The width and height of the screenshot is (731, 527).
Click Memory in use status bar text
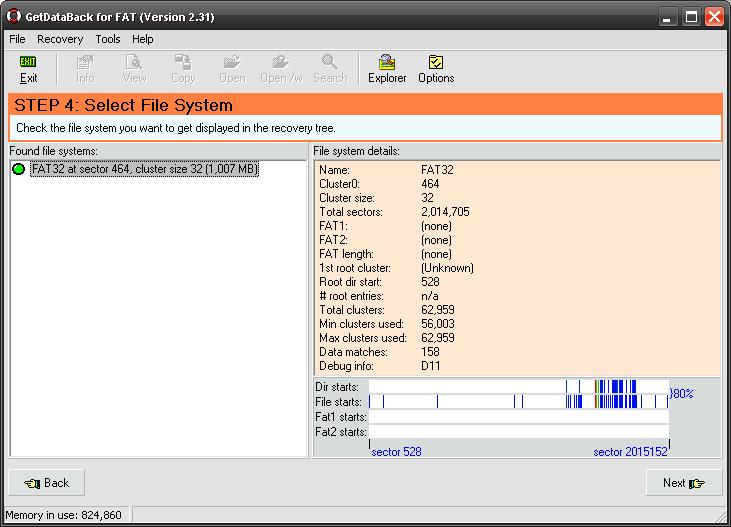63,515
